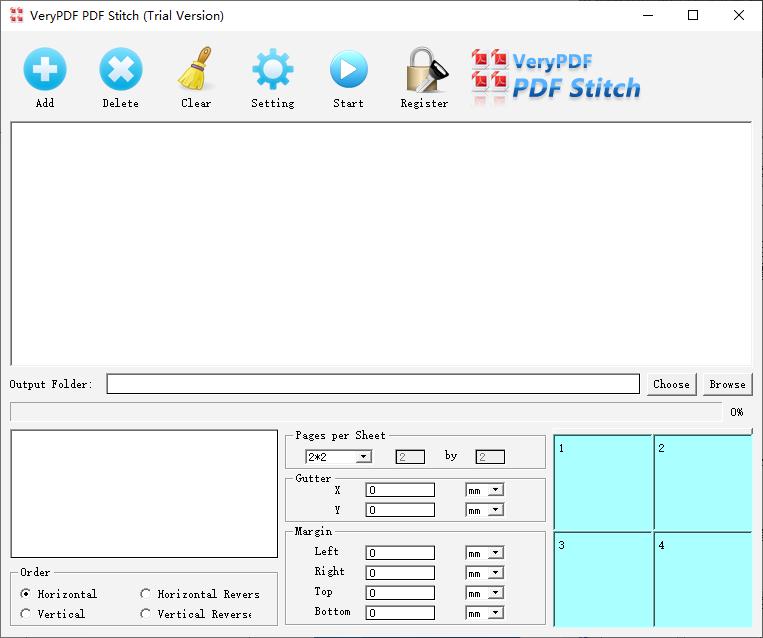Click the VeryPDF PDF Stitch logo
Viewport: 763px width, 638px height.
point(556,76)
